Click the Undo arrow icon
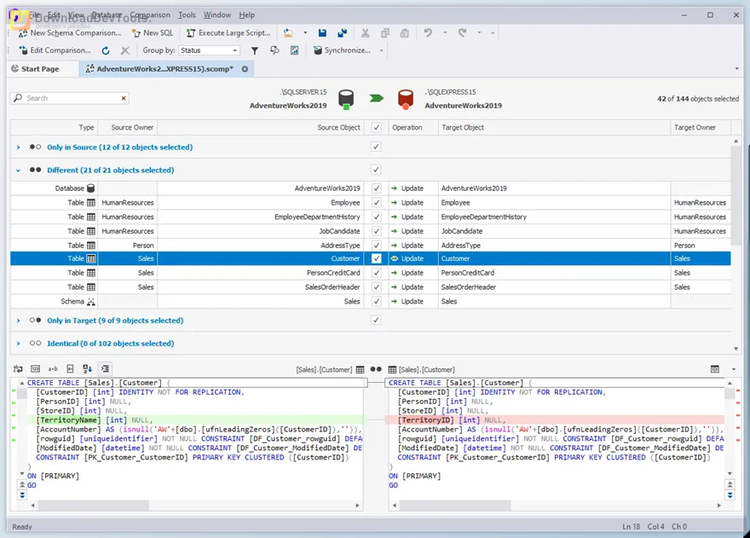 428,33
